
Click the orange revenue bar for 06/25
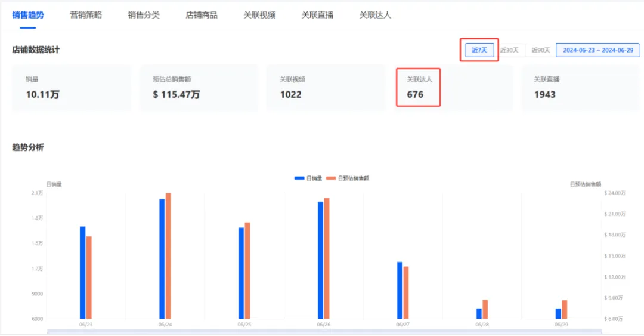pyautogui.click(x=247, y=270)
